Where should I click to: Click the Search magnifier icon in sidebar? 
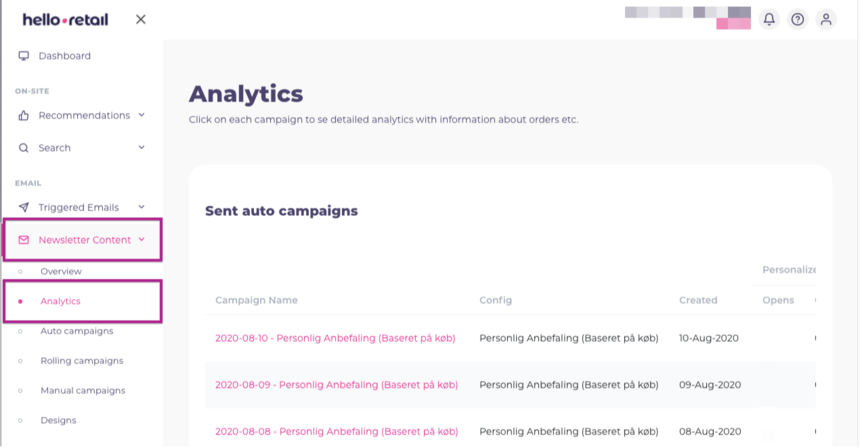(x=24, y=148)
